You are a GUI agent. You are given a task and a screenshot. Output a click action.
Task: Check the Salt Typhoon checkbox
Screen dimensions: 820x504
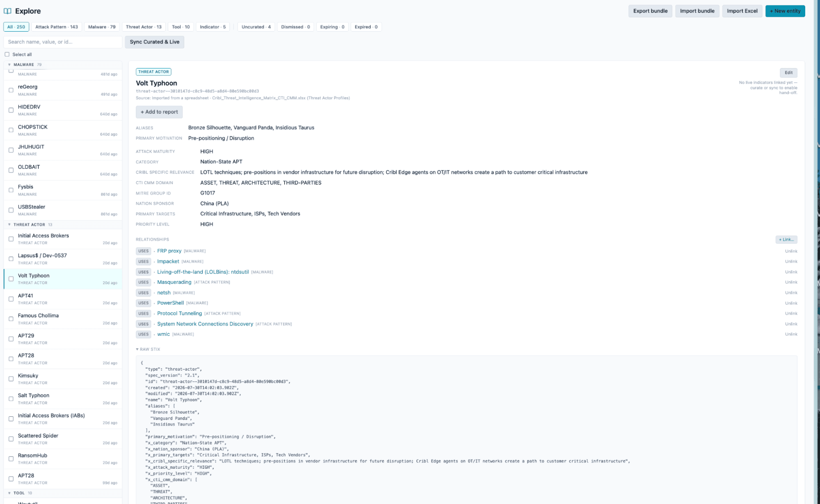[x=11, y=399]
